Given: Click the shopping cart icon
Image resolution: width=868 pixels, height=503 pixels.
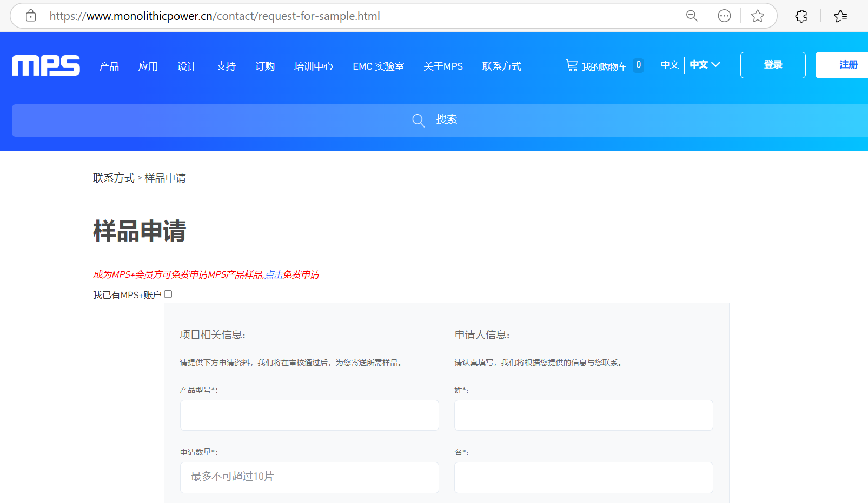Looking at the screenshot, I should 572,65.
